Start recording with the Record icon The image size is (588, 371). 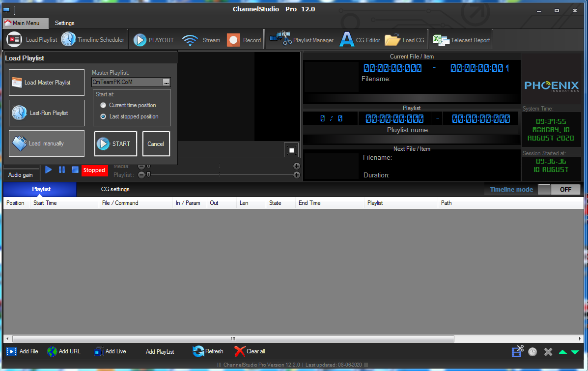pos(233,40)
